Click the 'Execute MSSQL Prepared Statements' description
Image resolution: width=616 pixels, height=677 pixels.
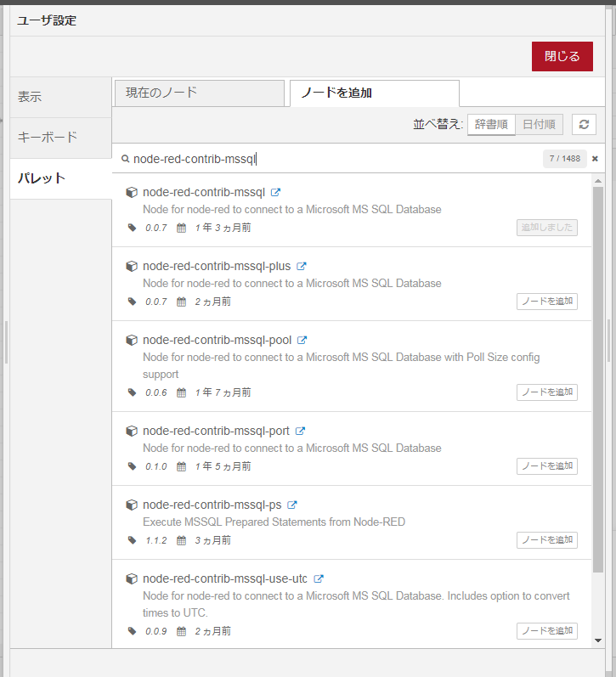(x=274, y=522)
